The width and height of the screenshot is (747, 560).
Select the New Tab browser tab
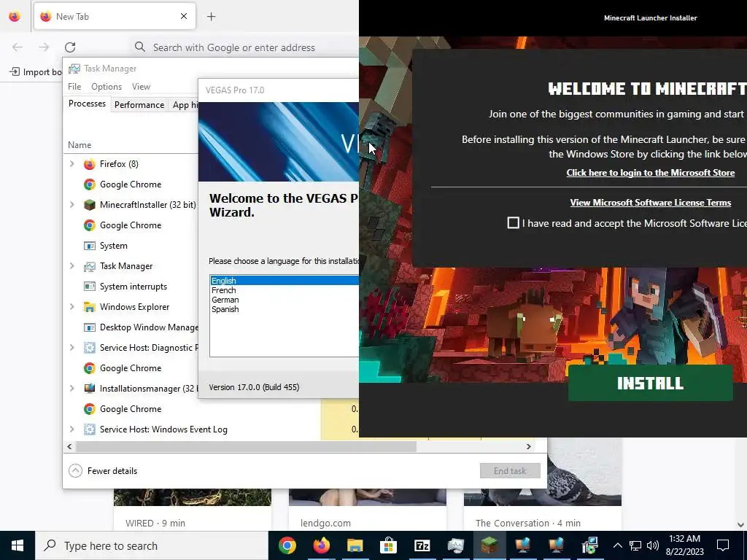pos(115,17)
